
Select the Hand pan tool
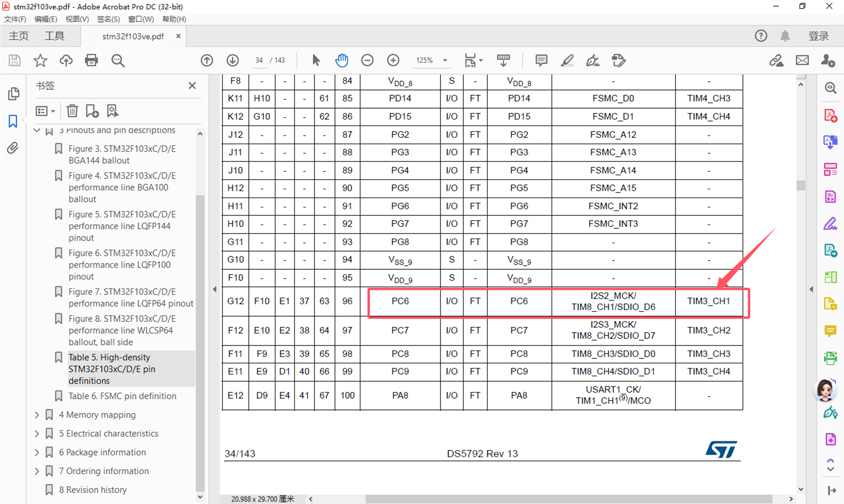[x=341, y=60]
